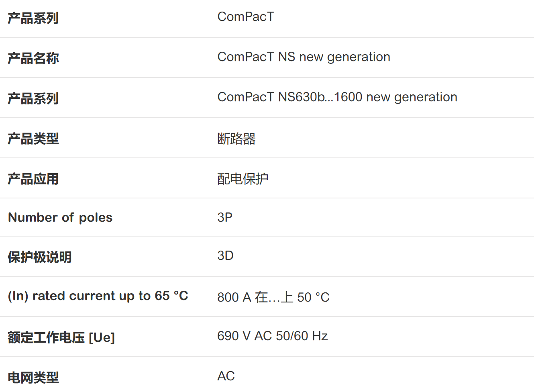Click the ComPacT NS630b...1600 new generation value
The width and height of the screenshot is (534, 392).
pos(337,97)
